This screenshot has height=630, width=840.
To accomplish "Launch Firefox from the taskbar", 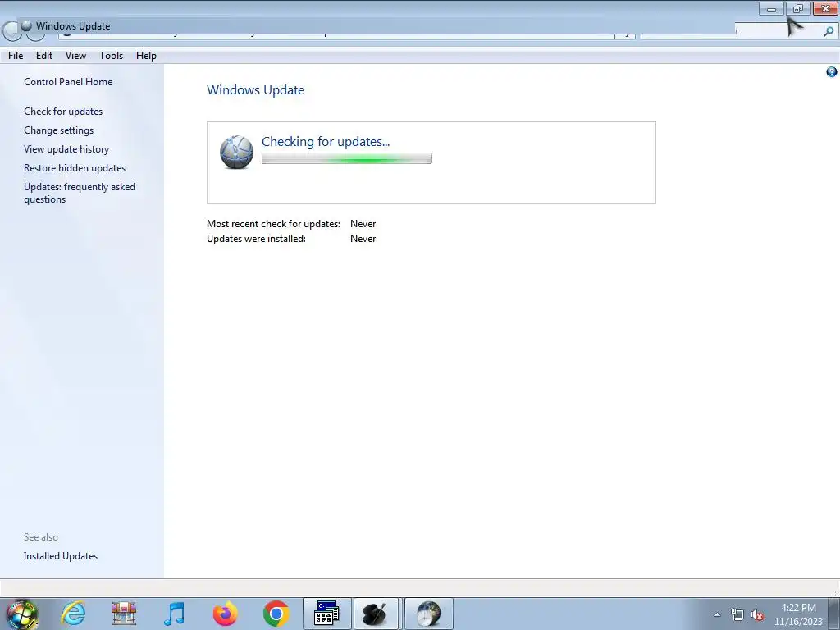I will click(x=225, y=614).
